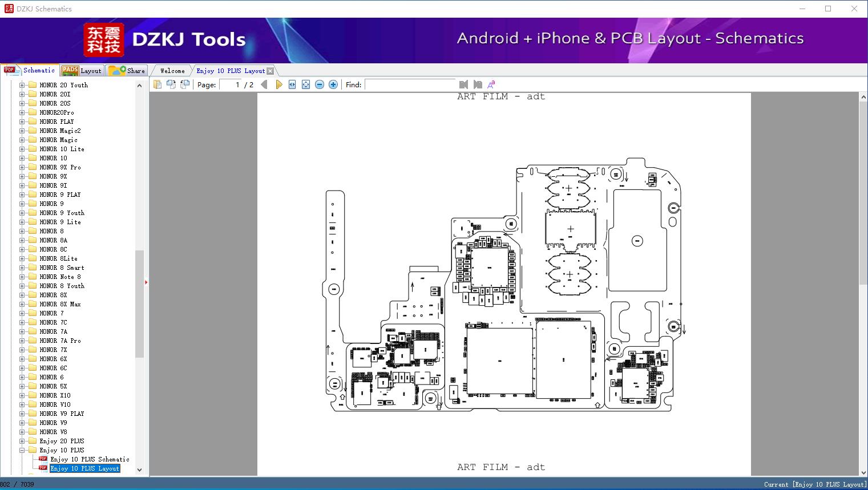Click the find next icon
The image size is (868, 490).
478,84
